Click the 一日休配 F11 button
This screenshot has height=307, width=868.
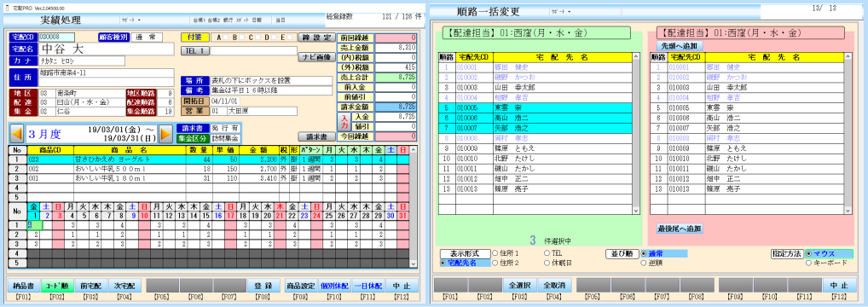pos(368,286)
